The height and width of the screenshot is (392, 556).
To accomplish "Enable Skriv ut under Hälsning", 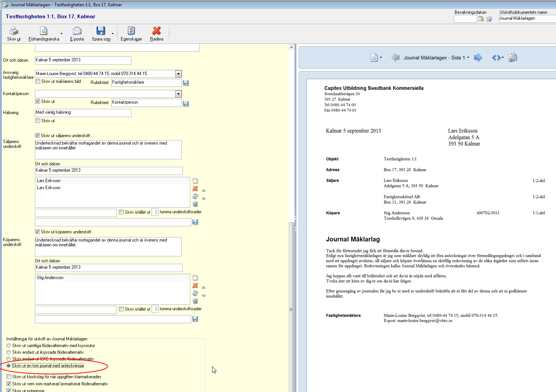I will [x=38, y=121].
